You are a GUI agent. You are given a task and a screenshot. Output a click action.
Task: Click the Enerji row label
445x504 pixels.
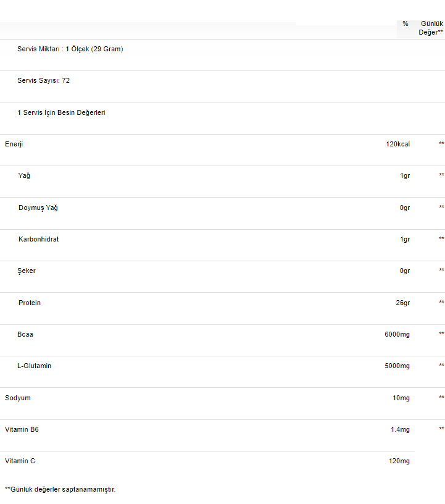(14, 145)
